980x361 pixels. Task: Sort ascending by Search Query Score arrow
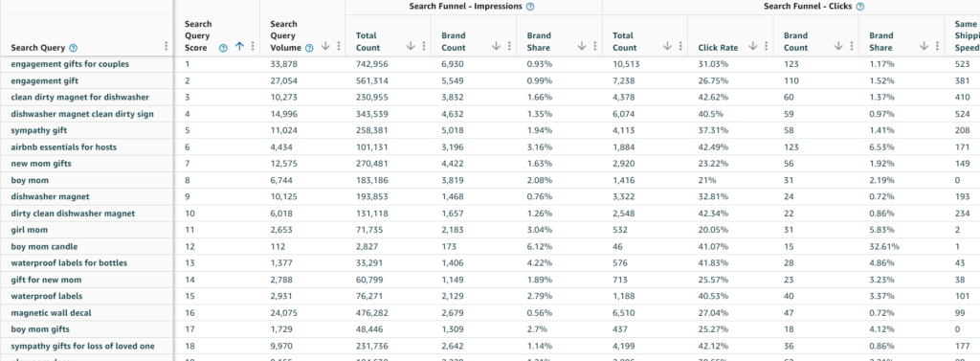tap(239, 46)
